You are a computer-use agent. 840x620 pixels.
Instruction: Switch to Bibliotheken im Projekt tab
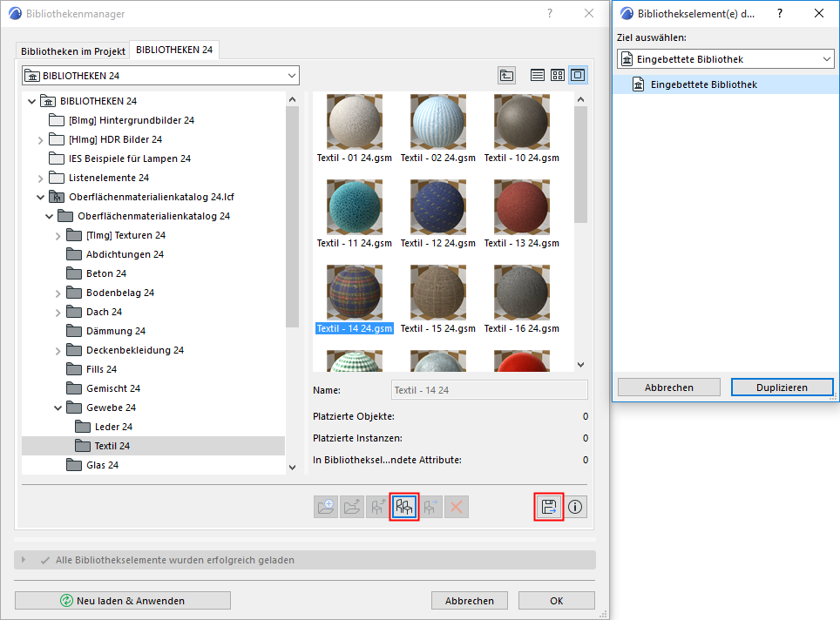point(73,51)
